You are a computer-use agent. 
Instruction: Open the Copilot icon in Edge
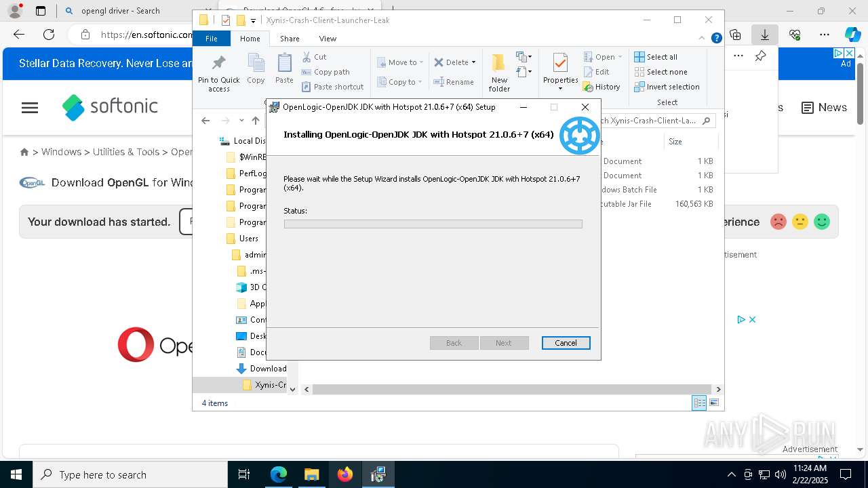[x=852, y=35]
